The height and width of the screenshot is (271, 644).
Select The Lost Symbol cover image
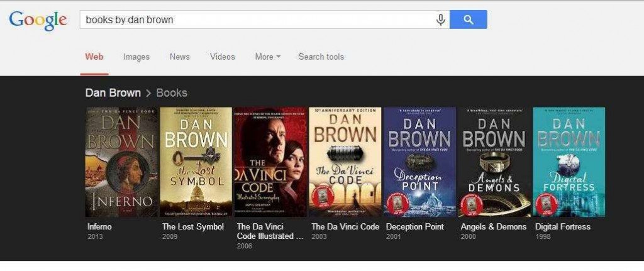pos(196,162)
